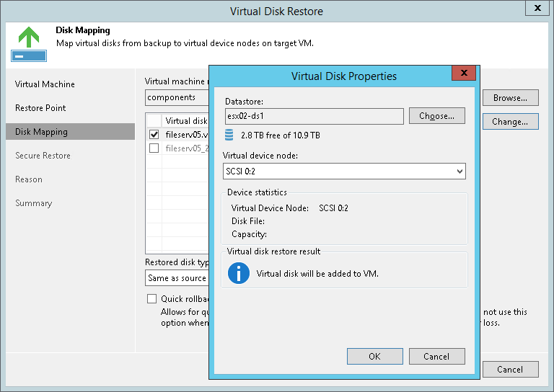Cancel the Virtual Disk Restore wizard

(510, 370)
